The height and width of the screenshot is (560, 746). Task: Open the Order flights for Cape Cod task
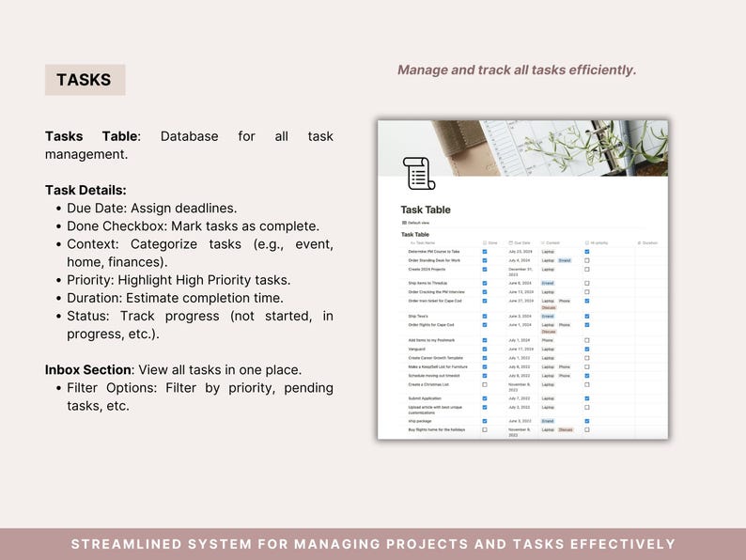click(x=431, y=325)
